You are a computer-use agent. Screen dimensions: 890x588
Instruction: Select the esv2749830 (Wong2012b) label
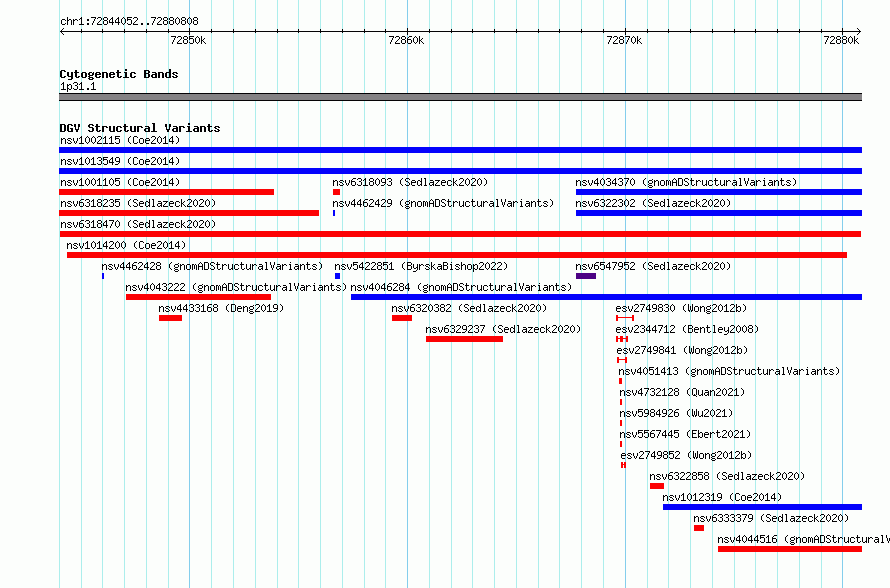[681, 308]
